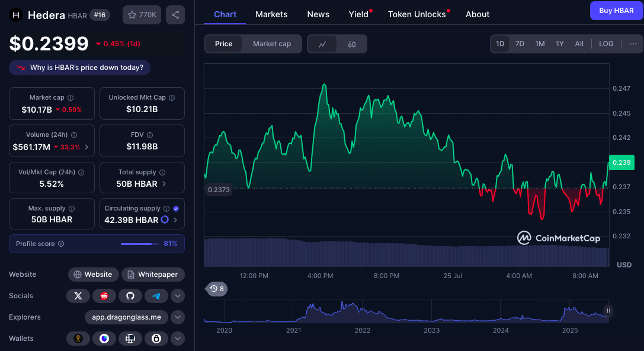Open Hedera GitHub repository

coord(130,296)
